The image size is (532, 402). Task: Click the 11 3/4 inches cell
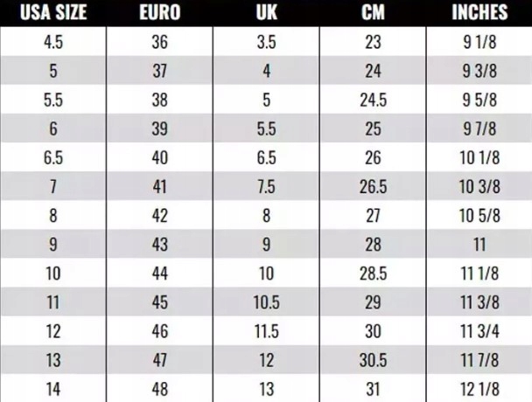click(x=479, y=331)
